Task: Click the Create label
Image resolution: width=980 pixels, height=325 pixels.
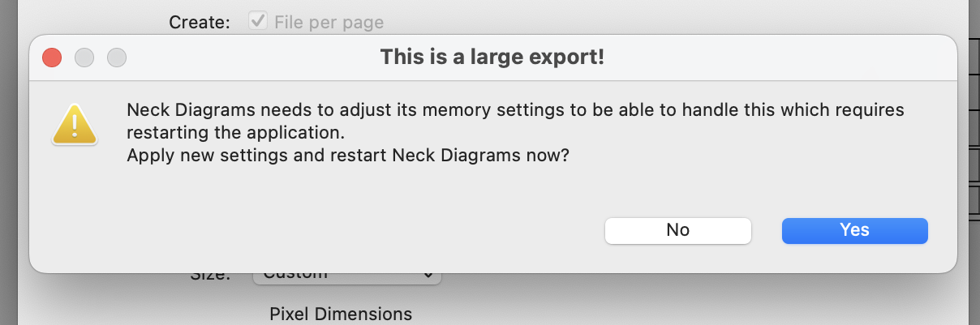Action: click(x=200, y=23)
